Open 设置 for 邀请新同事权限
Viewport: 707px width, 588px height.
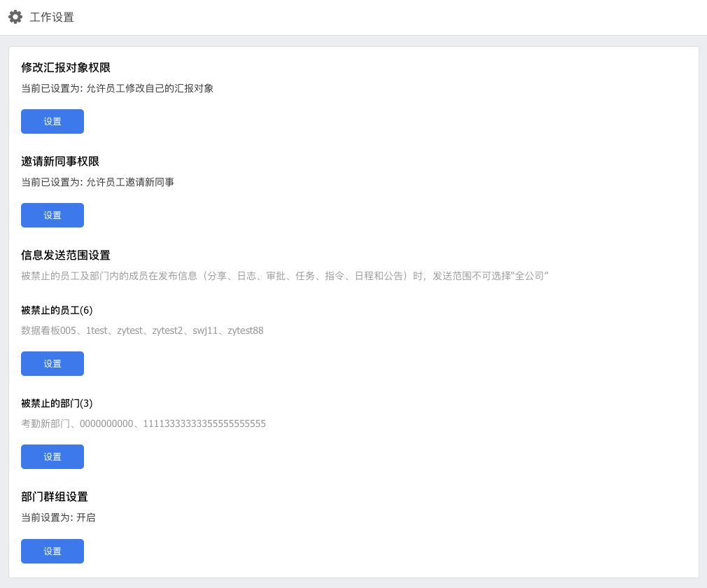[52, 215]
